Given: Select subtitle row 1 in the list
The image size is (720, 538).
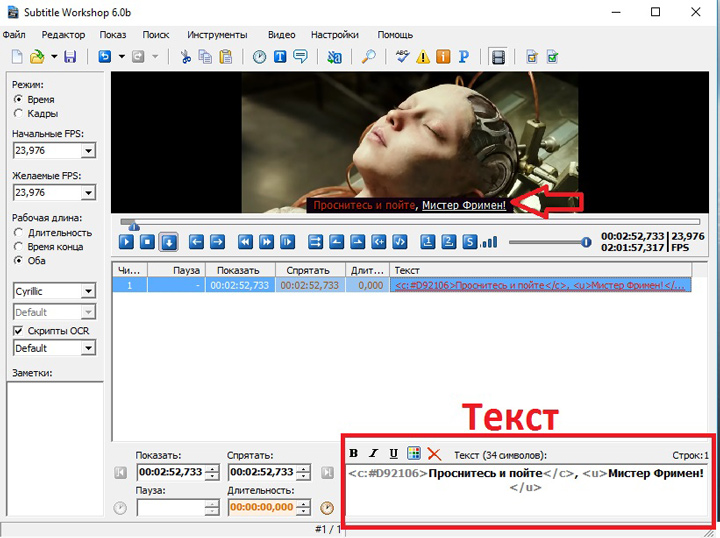Looking at the screenshot, I should (x=402, y=285).
